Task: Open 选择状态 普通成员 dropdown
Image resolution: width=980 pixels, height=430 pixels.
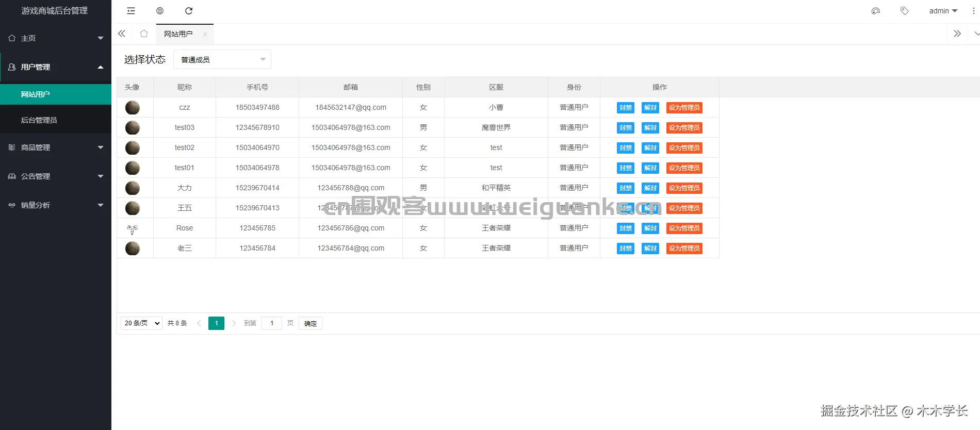Action: [x=222, y=60]
